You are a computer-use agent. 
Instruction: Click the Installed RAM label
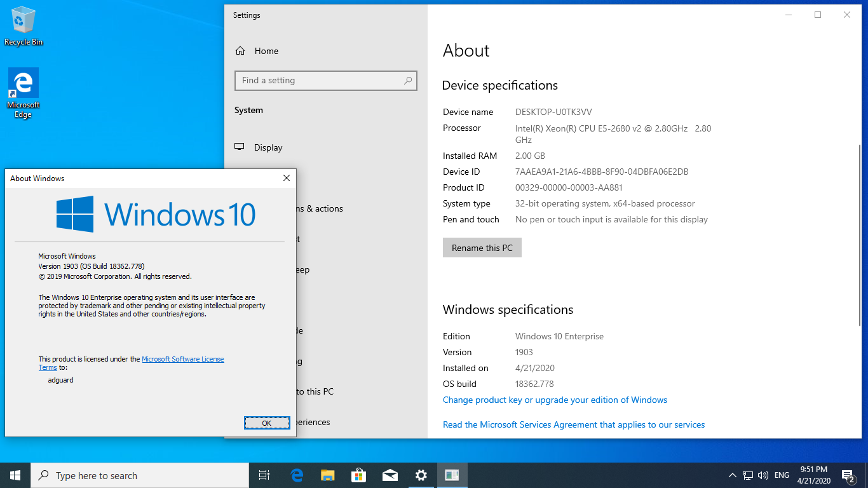point(470,156)
